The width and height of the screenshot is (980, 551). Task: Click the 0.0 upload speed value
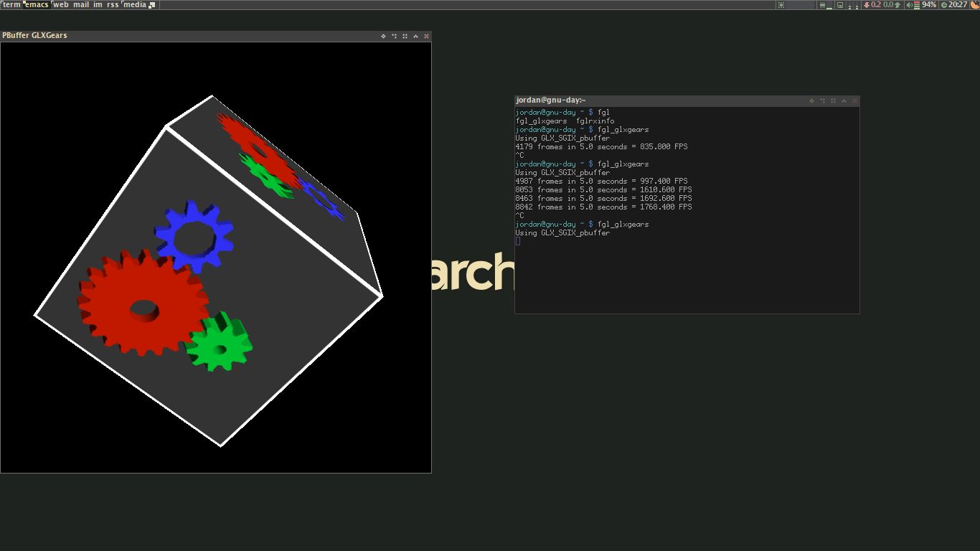point(888,5)
